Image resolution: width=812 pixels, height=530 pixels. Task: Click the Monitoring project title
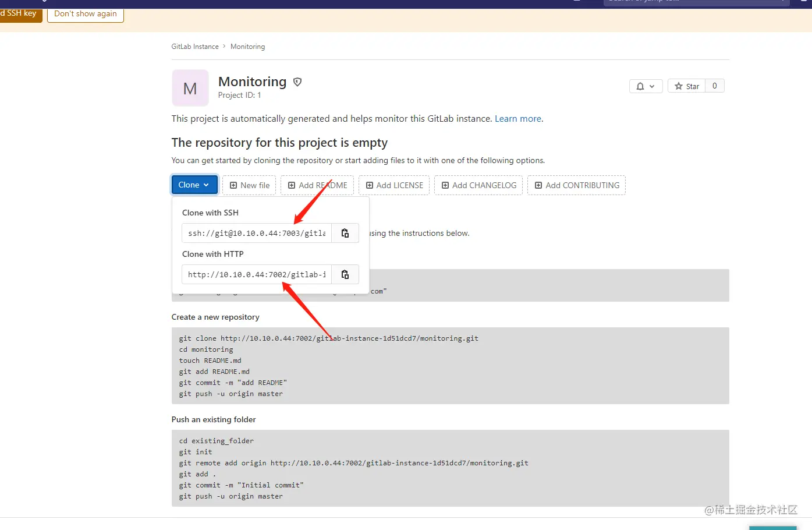253,82
